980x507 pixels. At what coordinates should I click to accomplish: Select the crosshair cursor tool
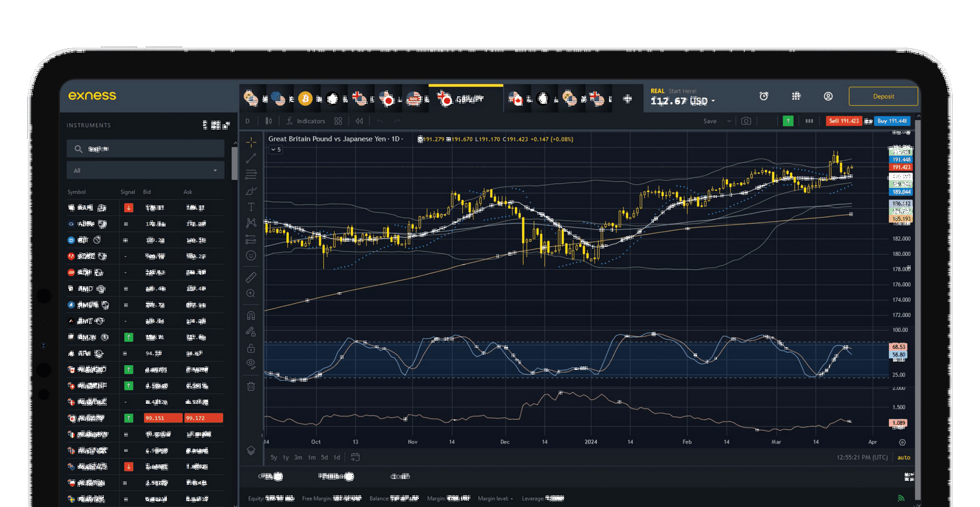[251, 142]
